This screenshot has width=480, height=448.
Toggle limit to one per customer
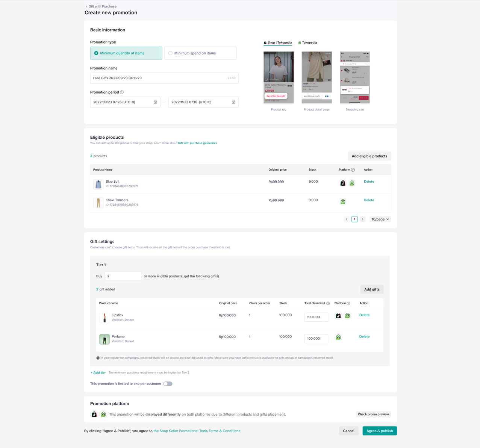(x=168, y=384)
